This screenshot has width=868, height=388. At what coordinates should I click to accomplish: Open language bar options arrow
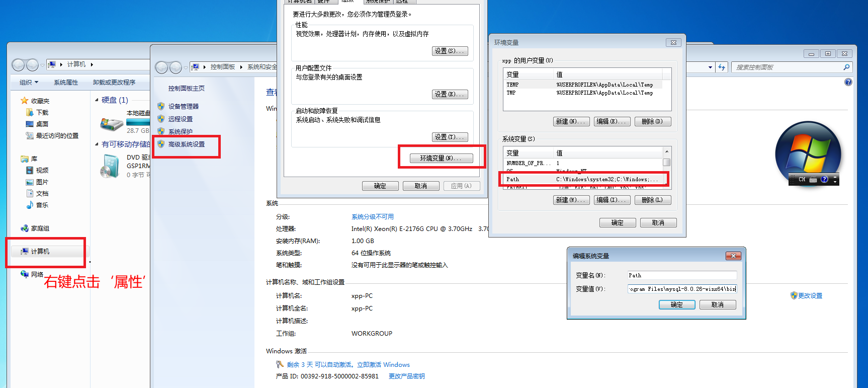pos(835,181)
